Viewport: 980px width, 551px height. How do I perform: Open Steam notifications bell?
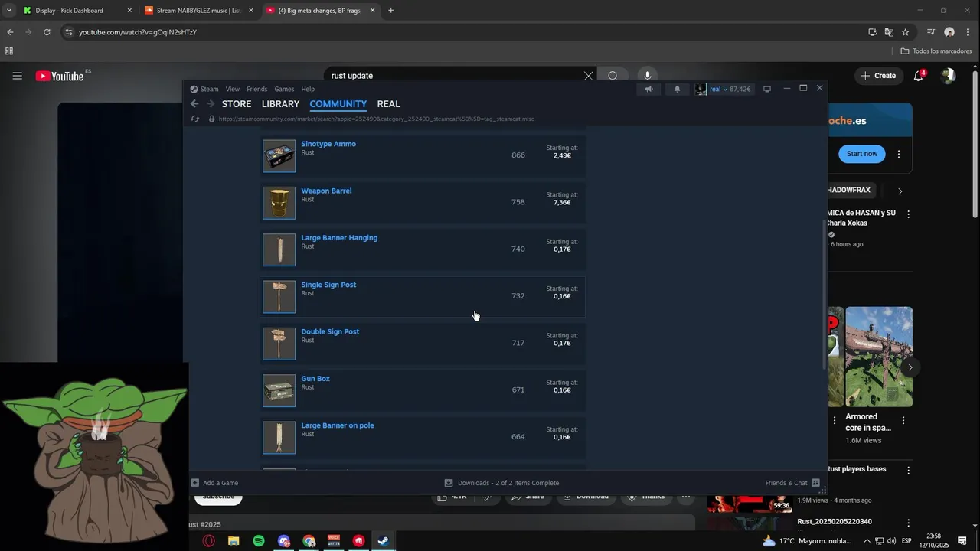pyautogui.click(x=677, y=89)
